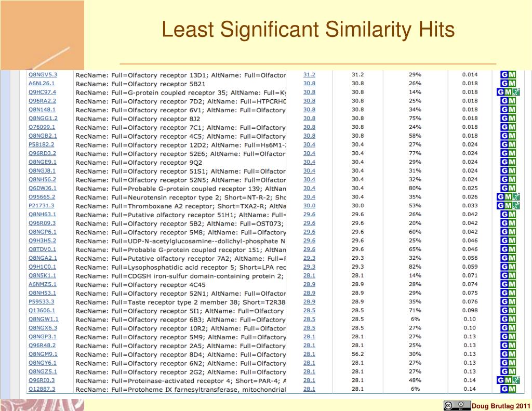Click the blue G icon in the Q8N148.1 row

click(504, 110)
